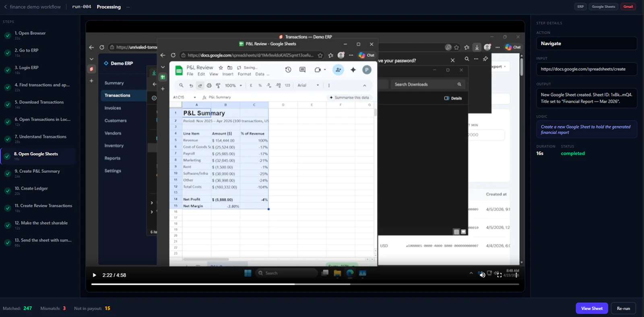Click File Explorer icon in Windows taskbar
The height and width of the screenshot is (317, 644).
[337, 273]
